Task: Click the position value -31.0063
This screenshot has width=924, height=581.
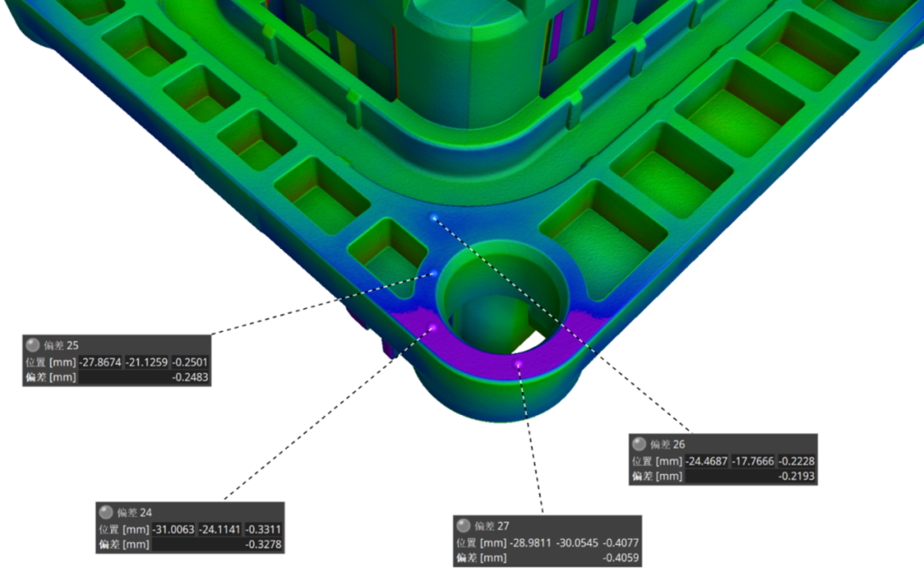Action: pos(173,529)
